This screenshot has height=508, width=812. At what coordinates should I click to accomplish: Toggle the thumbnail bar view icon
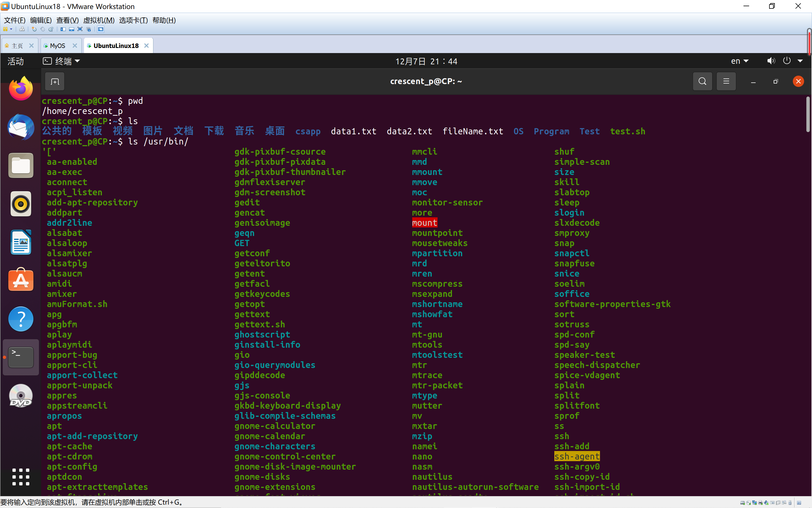click(71, 29)
